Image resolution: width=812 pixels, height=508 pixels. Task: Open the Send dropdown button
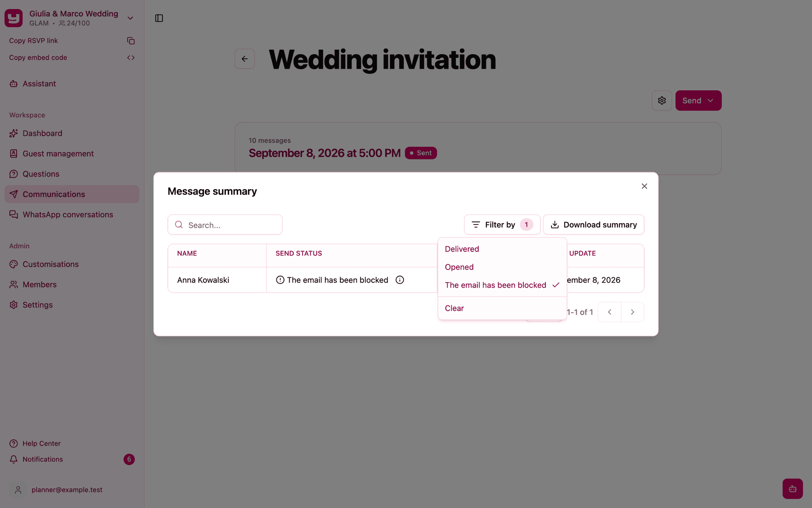[698, 100]
